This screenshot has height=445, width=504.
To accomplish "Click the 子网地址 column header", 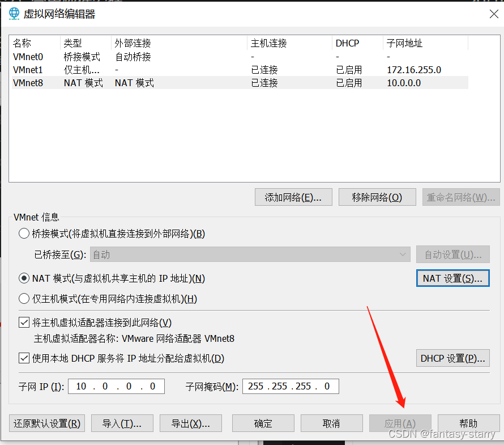I will [425, 43].
